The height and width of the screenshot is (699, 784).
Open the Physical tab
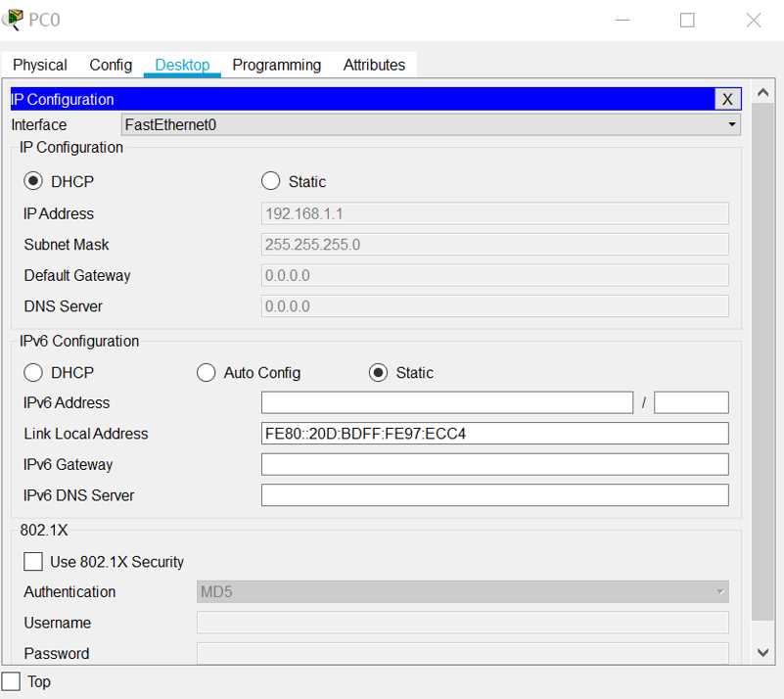click(x=40, y=65)
